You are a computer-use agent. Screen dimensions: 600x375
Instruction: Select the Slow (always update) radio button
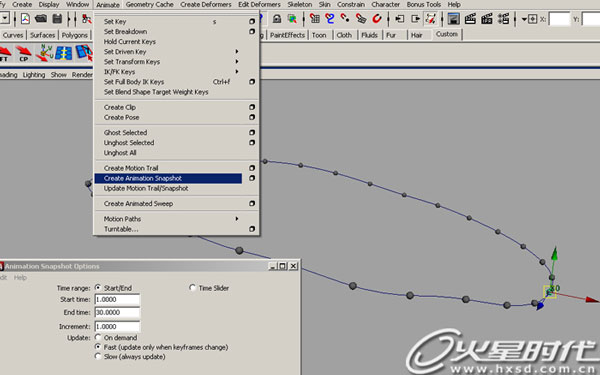click(x=98, y=356)
